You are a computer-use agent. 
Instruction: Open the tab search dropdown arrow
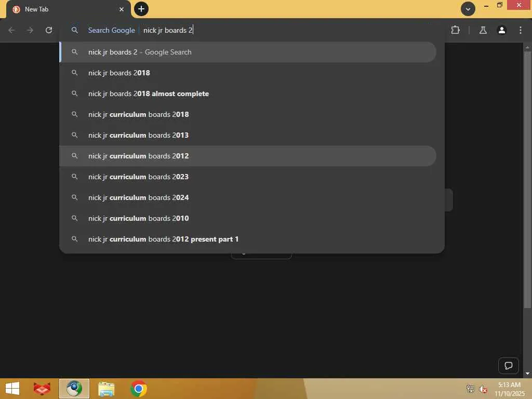click(468, 9)
